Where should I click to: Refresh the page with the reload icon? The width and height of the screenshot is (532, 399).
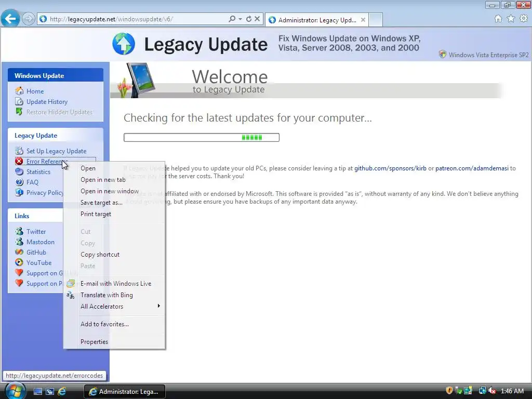[249, 19]
